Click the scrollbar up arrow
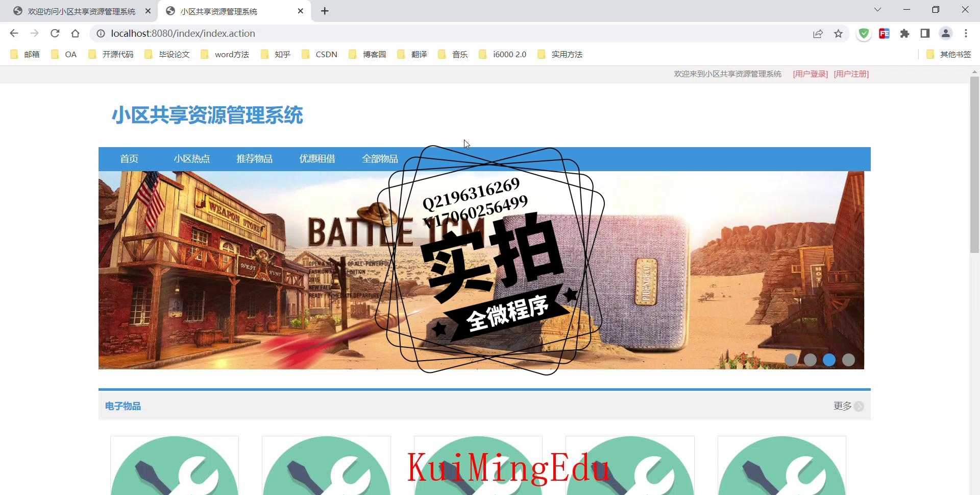The image size is (980, 495). pos(974,72)
